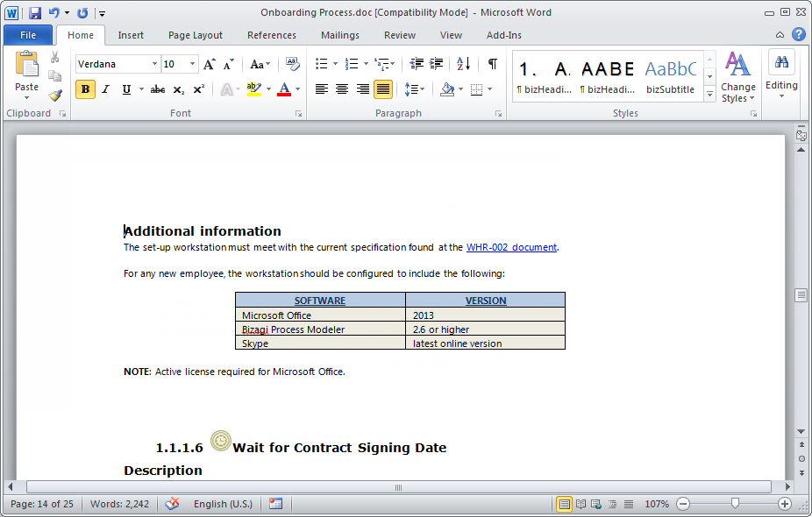The height and width of the screenshot is (517, 812).
Task: Switch to the Insert tab
Action: click(131, 35)
